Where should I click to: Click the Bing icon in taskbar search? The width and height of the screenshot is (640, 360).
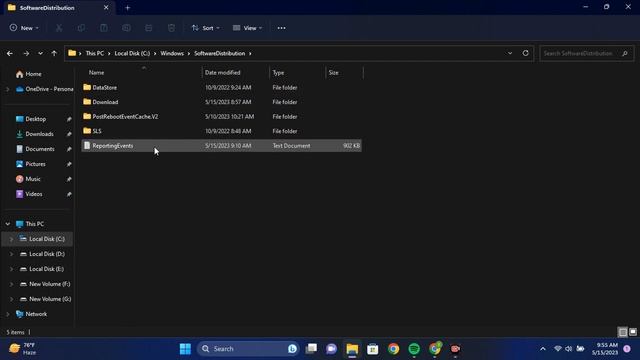[x=292, y=349]
